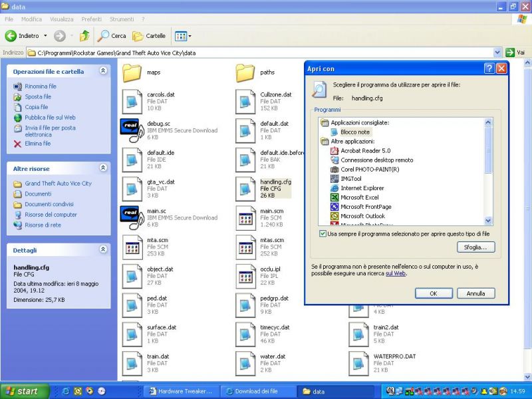Click the Sfoglia... browse button
Image resolution: width=532 pixels, height=399 pixels.
tap(475, 247)
